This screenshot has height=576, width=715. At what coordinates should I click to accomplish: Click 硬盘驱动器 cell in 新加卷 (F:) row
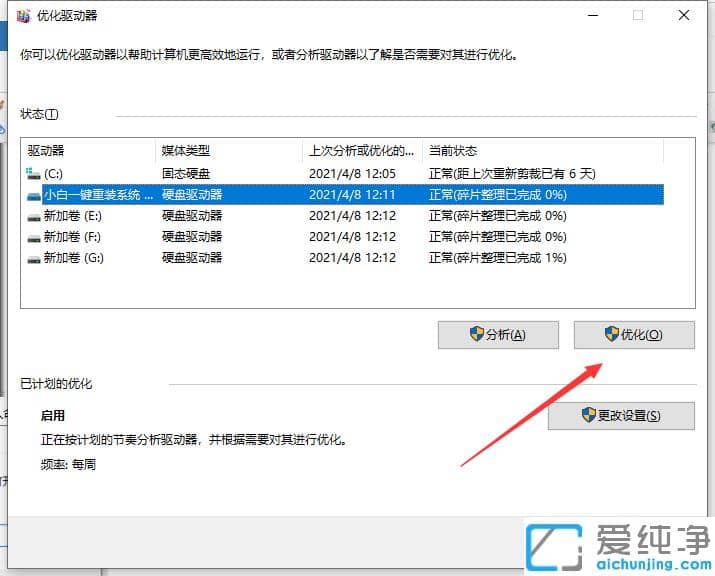(192, 237)
